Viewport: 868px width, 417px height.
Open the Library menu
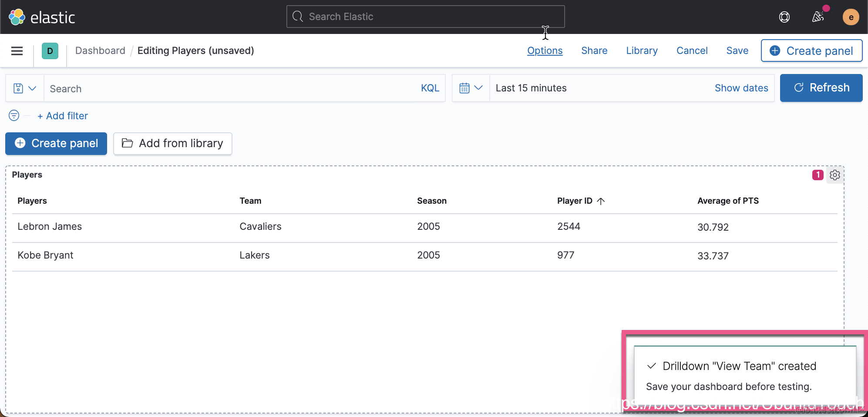coord(642,50)
